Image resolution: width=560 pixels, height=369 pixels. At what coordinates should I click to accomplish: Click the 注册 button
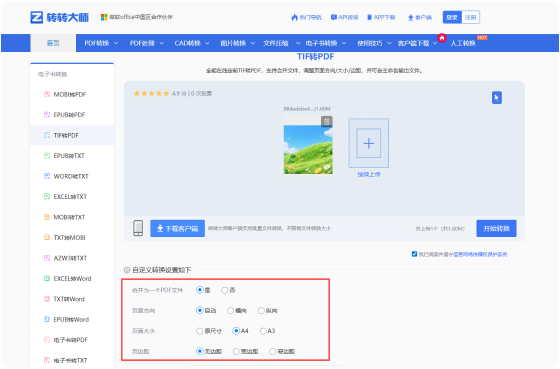coord(470,17)
